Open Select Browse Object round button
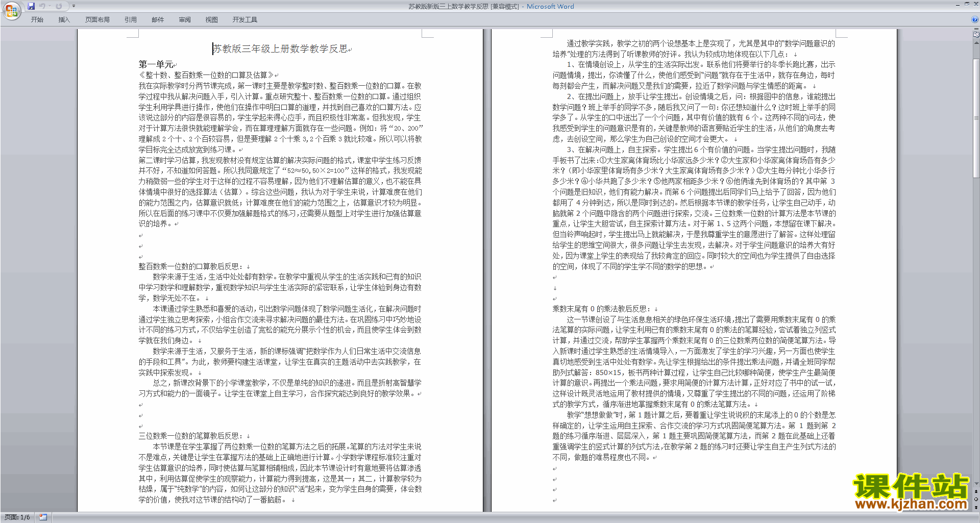 976,499
